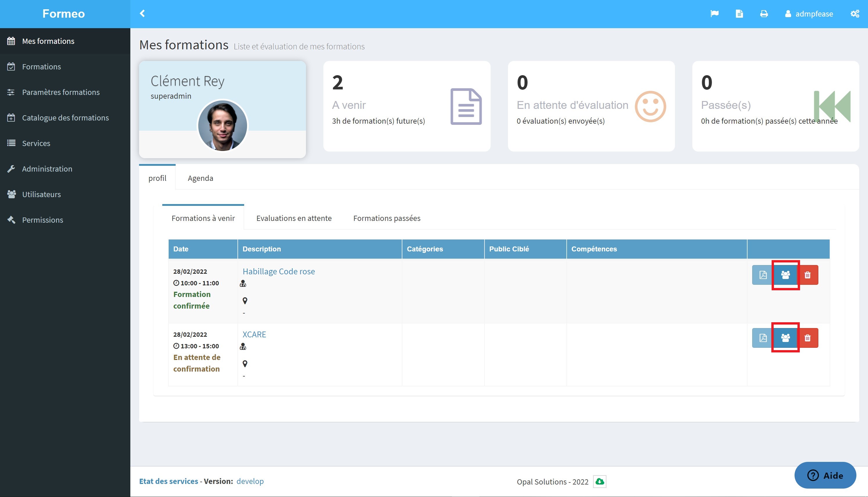Open settings gears icon at top right
This screenshot has width=868, height=497.
(855, 14)
